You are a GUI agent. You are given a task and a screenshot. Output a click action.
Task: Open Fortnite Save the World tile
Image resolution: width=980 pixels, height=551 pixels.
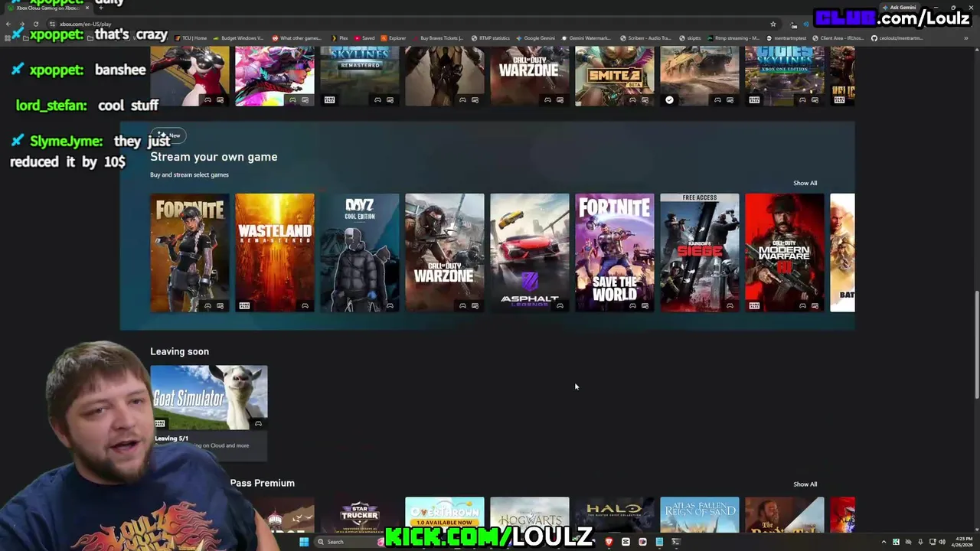click(614, 253)
